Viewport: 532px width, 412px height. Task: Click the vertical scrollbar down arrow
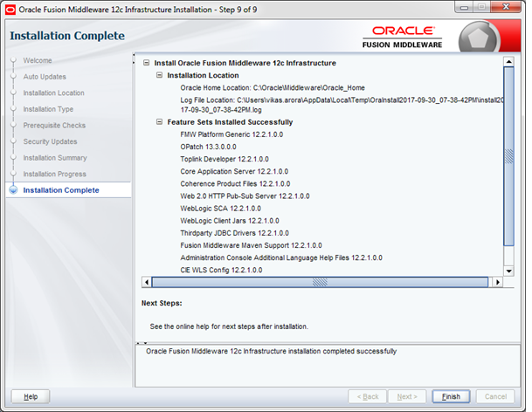pos(508,271)
